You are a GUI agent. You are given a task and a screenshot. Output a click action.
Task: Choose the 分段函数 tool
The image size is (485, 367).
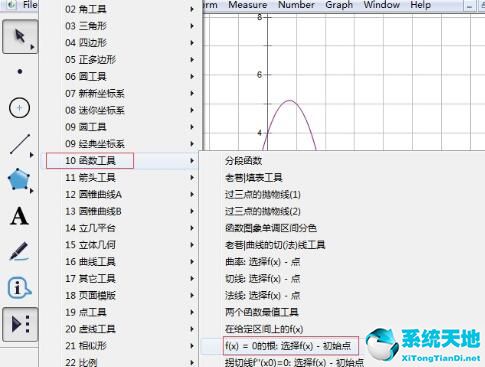(243, 161)
